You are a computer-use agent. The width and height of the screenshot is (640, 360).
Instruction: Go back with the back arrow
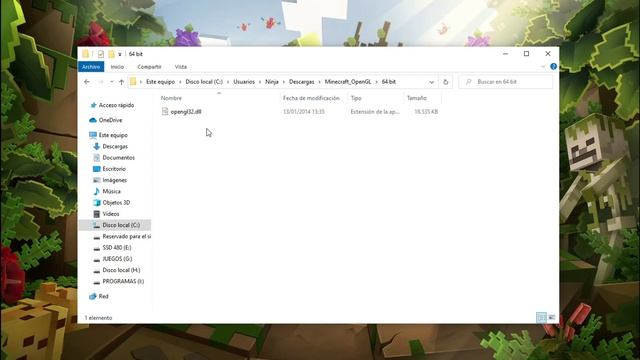pyautogui.click(x=87, y=82)
